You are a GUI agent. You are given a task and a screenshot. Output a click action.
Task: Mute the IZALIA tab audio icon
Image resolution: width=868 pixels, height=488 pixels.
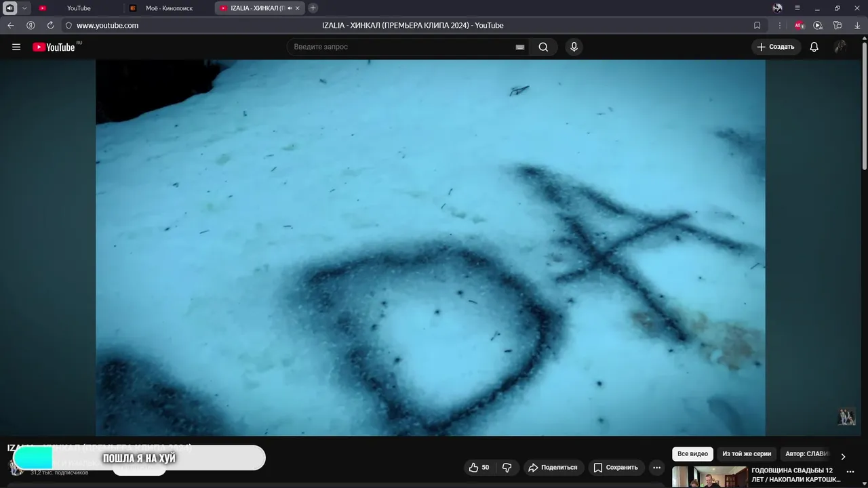(x=290, y=8)
